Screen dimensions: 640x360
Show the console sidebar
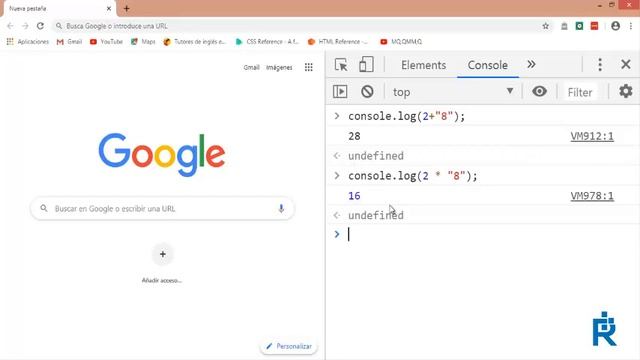[x=340, y=91]
